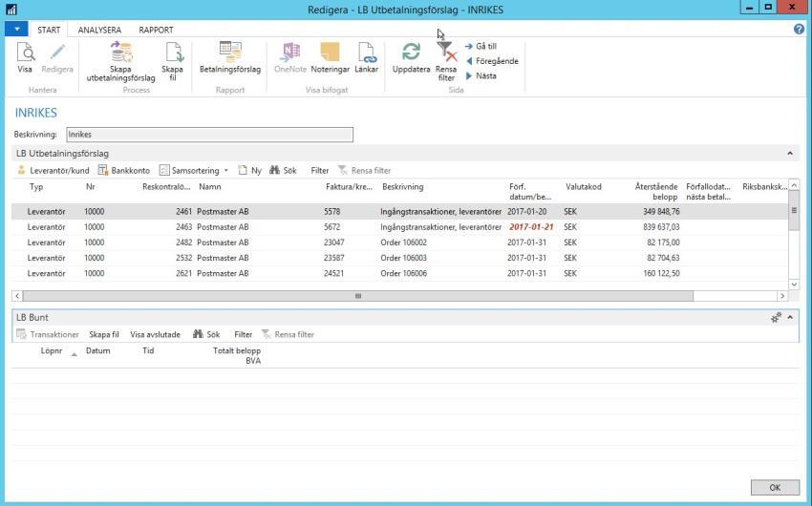Viewport: 812px width, 506px height.
Task: Click Transaktioner in LB Bunt toolbar
Action: pyautogui.click(x=48, y=335)
